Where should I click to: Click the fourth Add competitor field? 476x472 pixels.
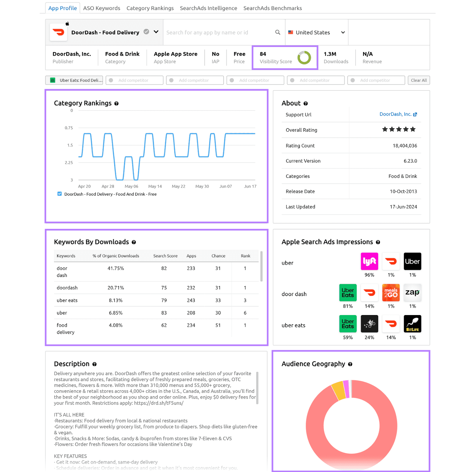316,80
